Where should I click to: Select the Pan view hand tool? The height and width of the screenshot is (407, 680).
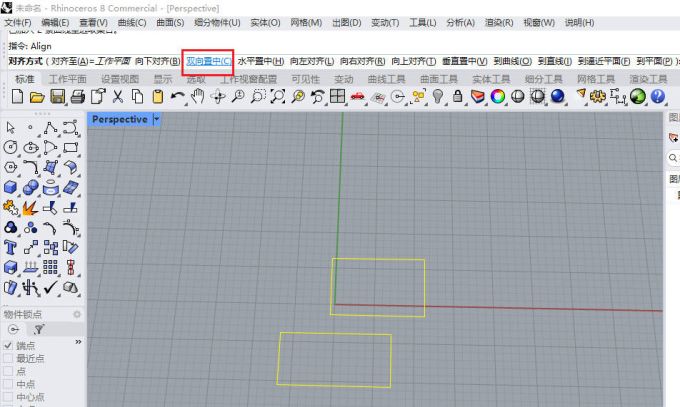(197, 96)
